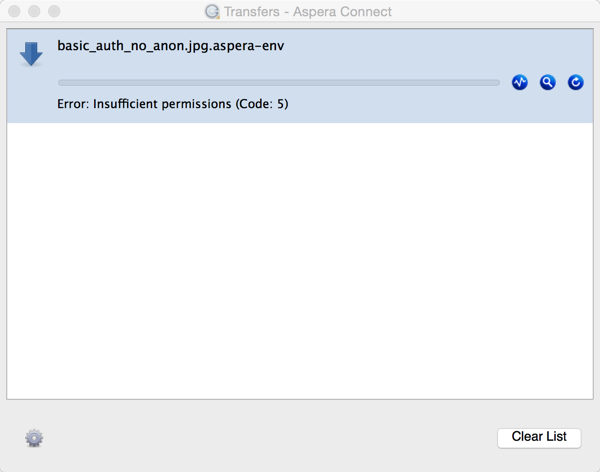Click the gray bottom bar beside Clear List
600x472 pixels.
click(268, 438)
